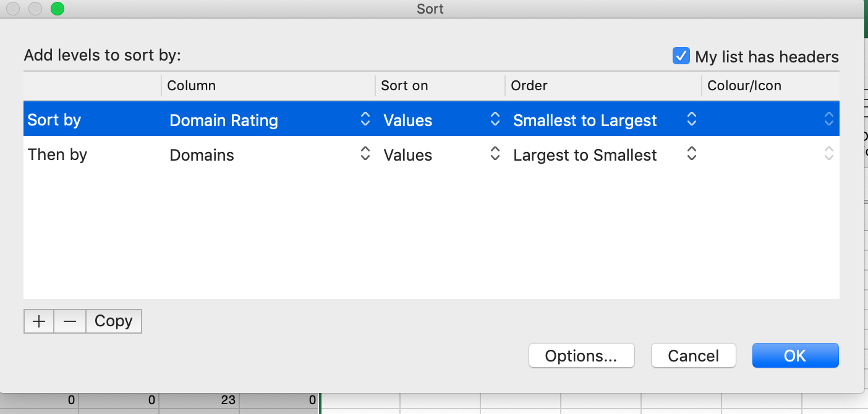Add a new sort level with plus button
Viewport: 868px width, 414px height.
click(39, 321)
